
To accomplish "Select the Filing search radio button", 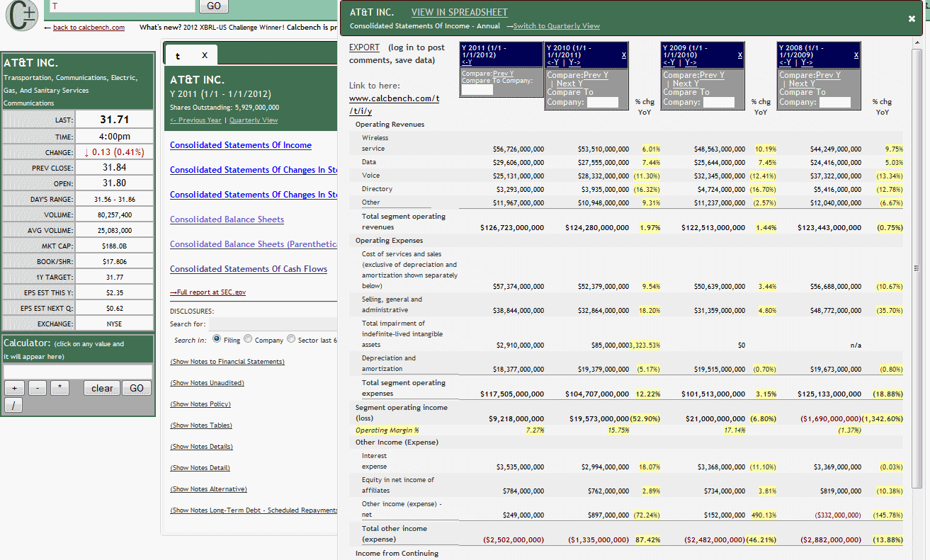I will (217, 339).
